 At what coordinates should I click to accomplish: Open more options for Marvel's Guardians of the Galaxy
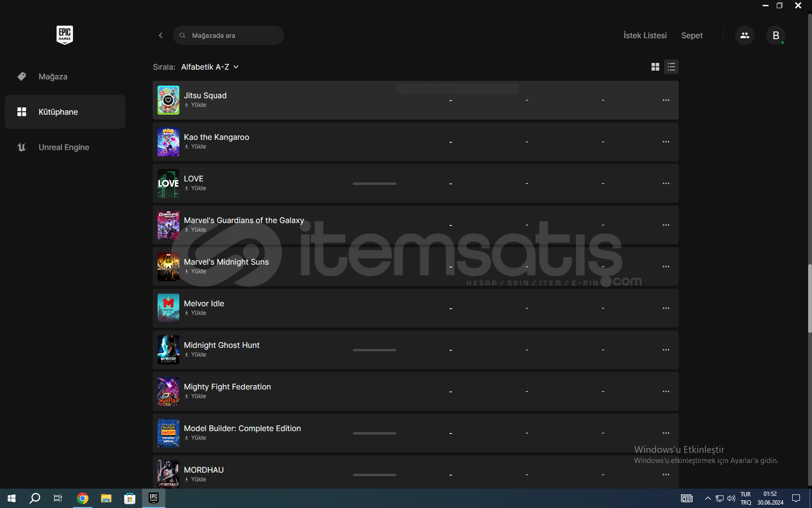(x=666, y=225)
